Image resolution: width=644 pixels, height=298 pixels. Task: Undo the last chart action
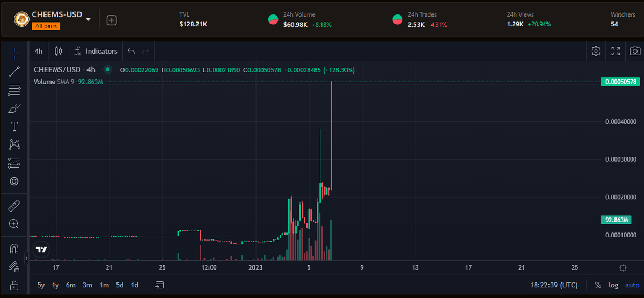click(x=131, y=51)
